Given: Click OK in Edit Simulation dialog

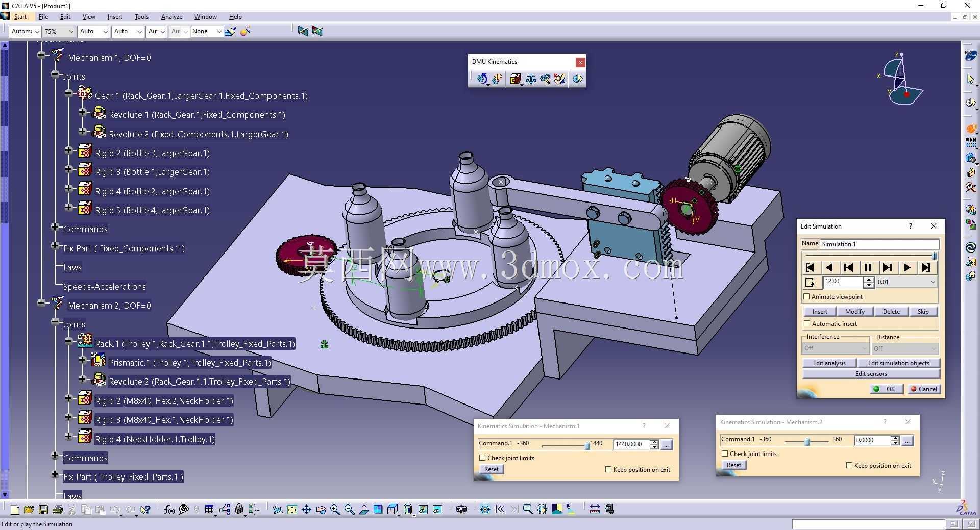Looking at the screenshot, I should 886,389.
